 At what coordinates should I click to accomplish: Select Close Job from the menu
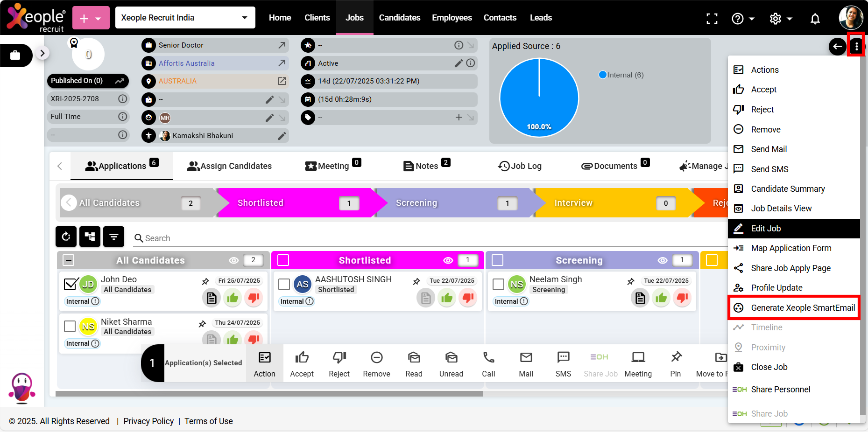(794, 367)
